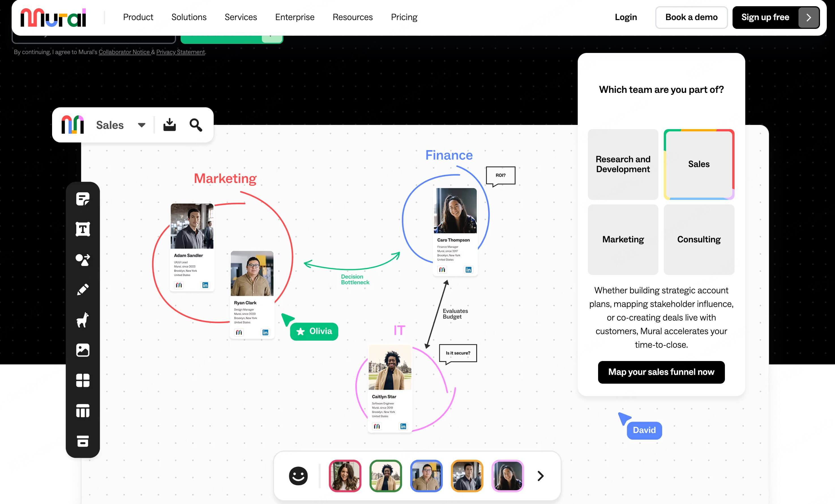
Task: Open the Product menu
Action: click(138, 17)
